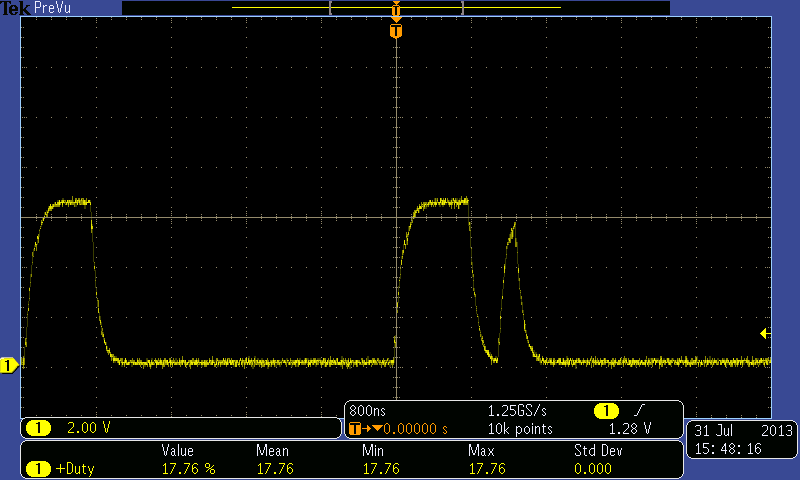
Task: Click the 0.000 standard deviation value
Action: [x=592, y=469]
